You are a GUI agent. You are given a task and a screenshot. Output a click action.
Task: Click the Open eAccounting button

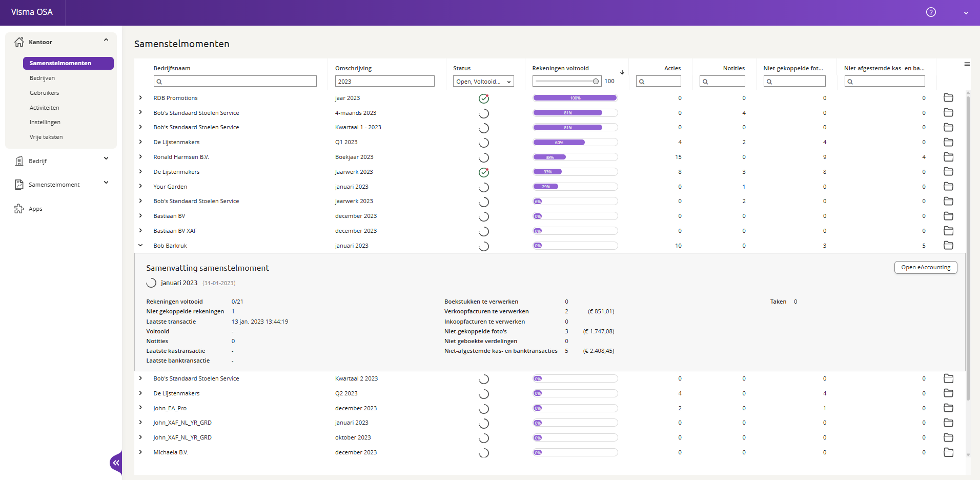point(926,267)
